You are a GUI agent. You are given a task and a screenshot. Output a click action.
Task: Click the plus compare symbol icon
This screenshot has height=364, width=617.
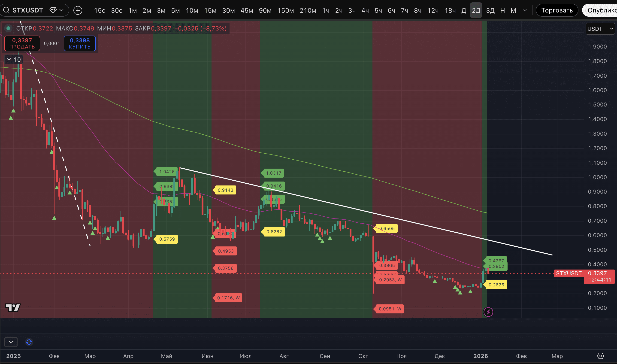point(78,10)
